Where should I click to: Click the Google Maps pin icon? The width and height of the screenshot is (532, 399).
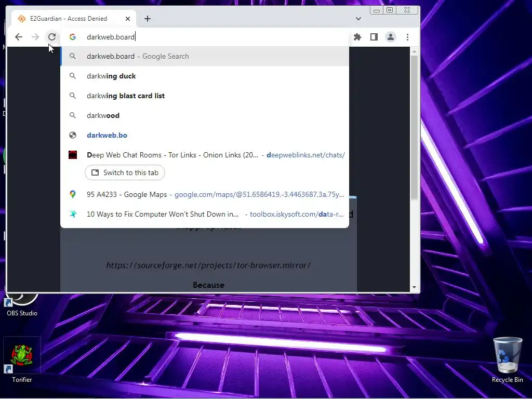point(73,194)
